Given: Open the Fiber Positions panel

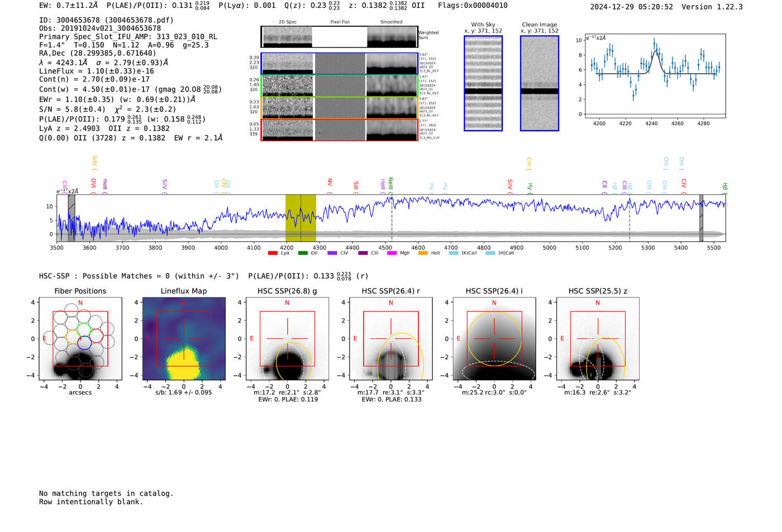Looking at the screenshot, I should pos(80,339).
